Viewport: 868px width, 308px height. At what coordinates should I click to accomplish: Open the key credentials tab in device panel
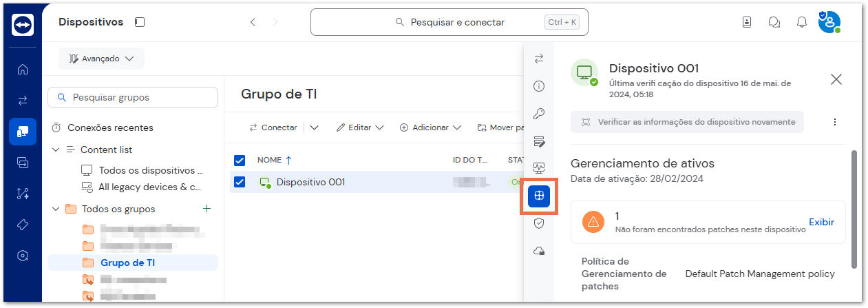click(x=539, y=114)
